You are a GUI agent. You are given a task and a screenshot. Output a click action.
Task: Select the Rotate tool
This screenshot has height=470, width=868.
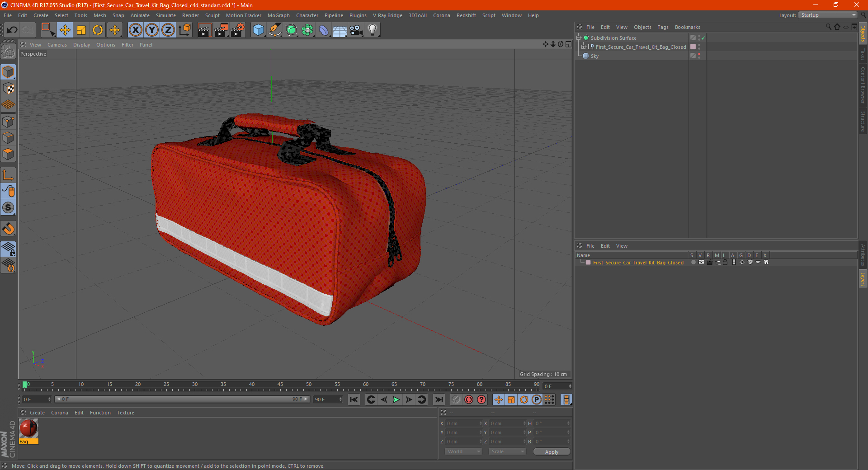click(x=98, y=30)
